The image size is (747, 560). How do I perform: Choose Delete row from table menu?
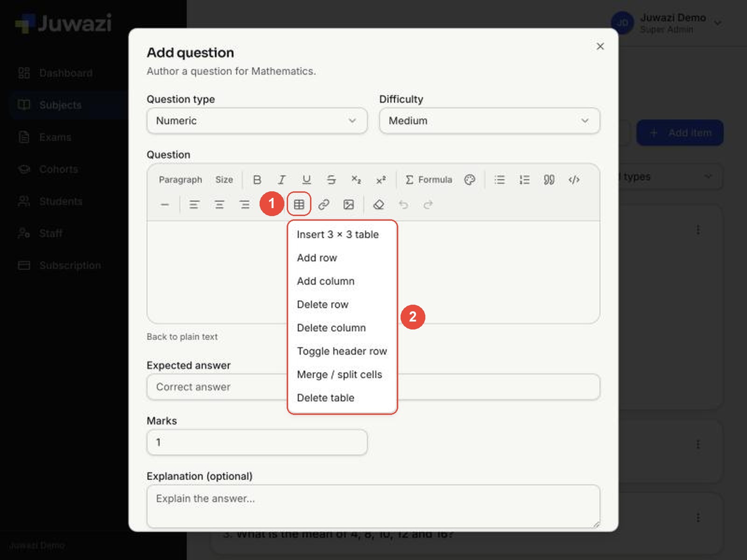pos(342,305)
